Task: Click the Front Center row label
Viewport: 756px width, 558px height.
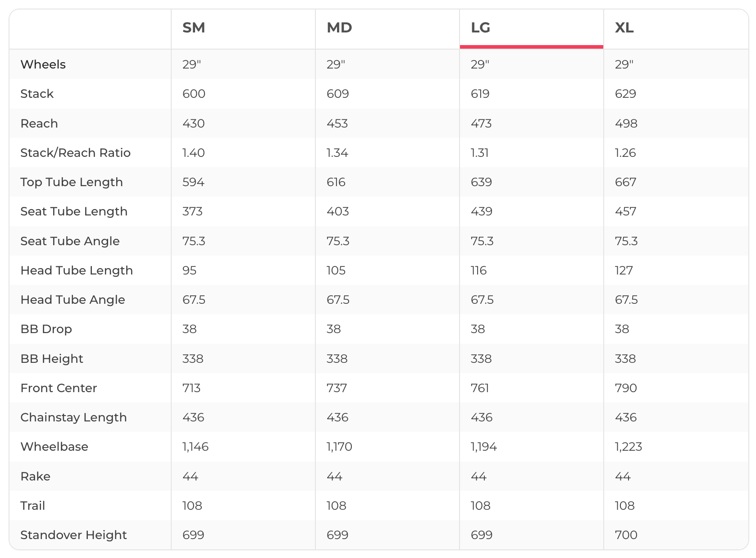Action: coord(59,388)
